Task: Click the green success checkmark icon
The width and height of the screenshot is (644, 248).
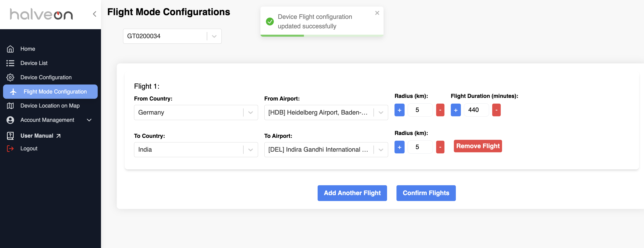Action: tap(270, 22)
